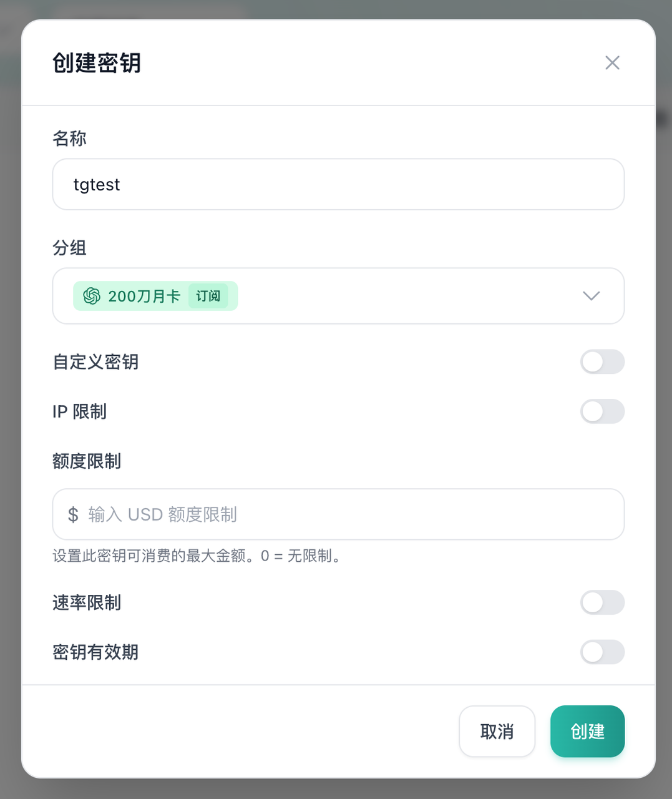
Task: Click the 名称 field label
Action: coord(69,139)
